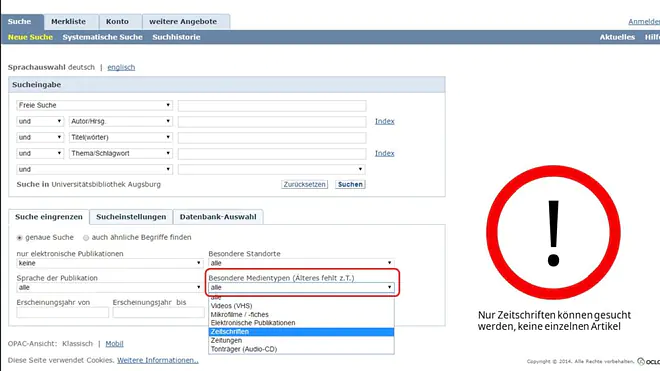Click the Zurücksetzen button
The height and width of the screenshot is (371, 660).
point(304,184)
